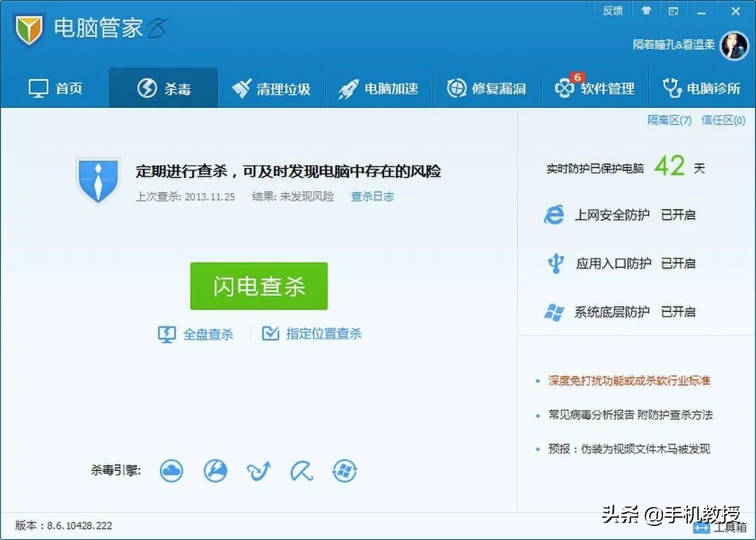Toggle 系统底层防护 已开启 status
756x540 pixels.
tap(678, 312)
